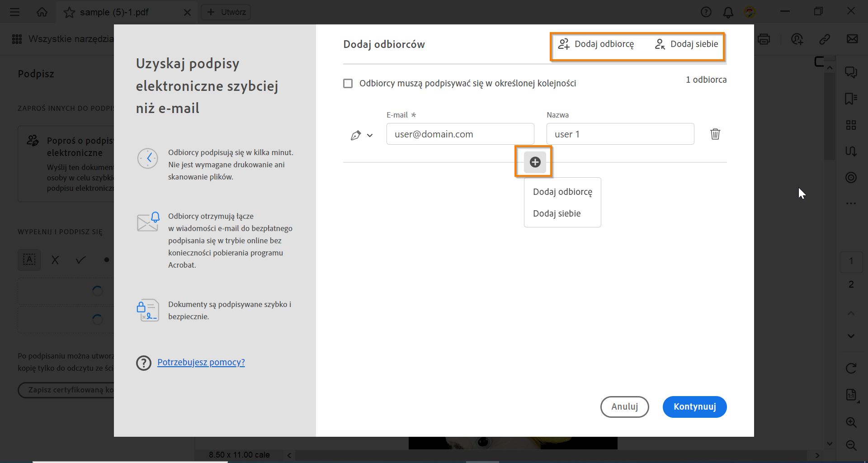The width and height of the screenshot is (868, 463).
Task: Click the Anuluj button
Action: (625, 407)
